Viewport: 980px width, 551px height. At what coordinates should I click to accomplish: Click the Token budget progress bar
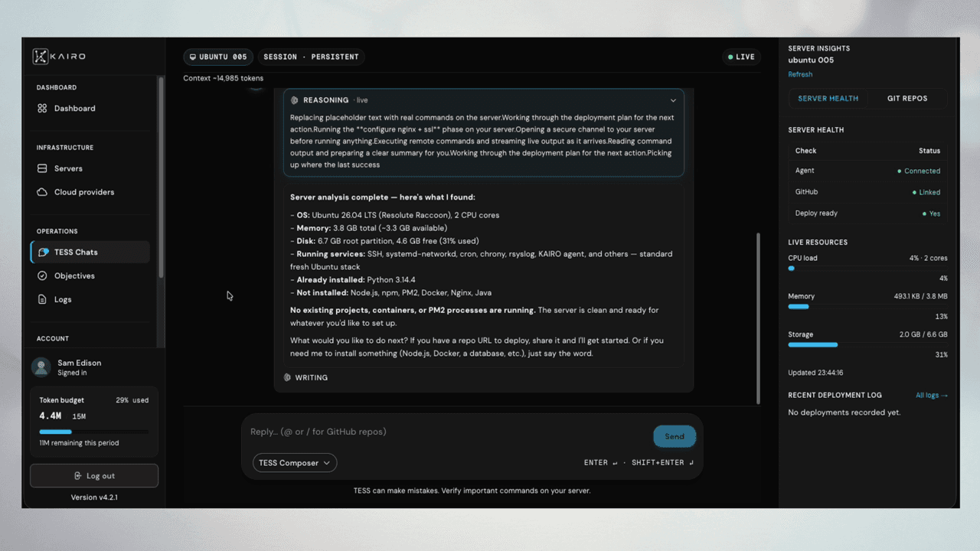[x=94, y=432]
